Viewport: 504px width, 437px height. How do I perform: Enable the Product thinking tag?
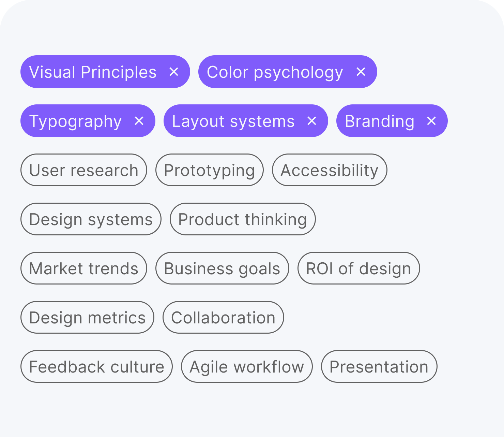point(242,219)
